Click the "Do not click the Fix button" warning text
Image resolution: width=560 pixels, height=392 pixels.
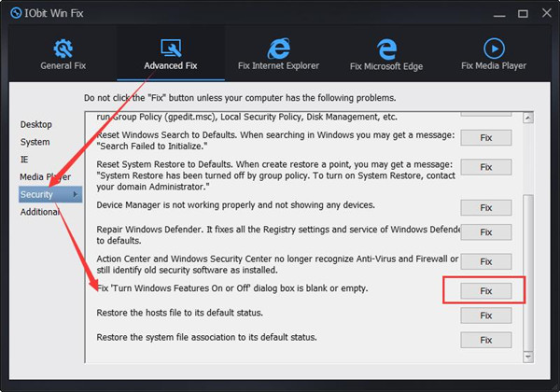coord(240,98)
